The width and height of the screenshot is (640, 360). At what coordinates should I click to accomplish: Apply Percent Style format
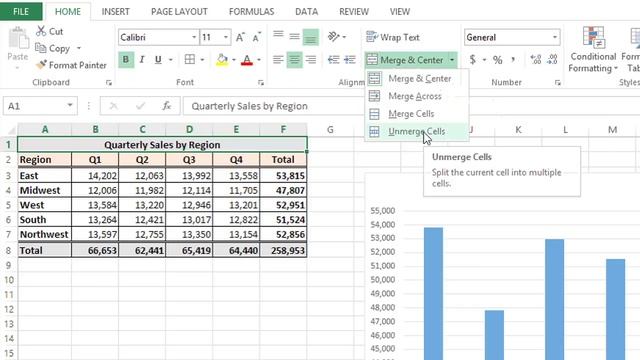pos(498,60)
